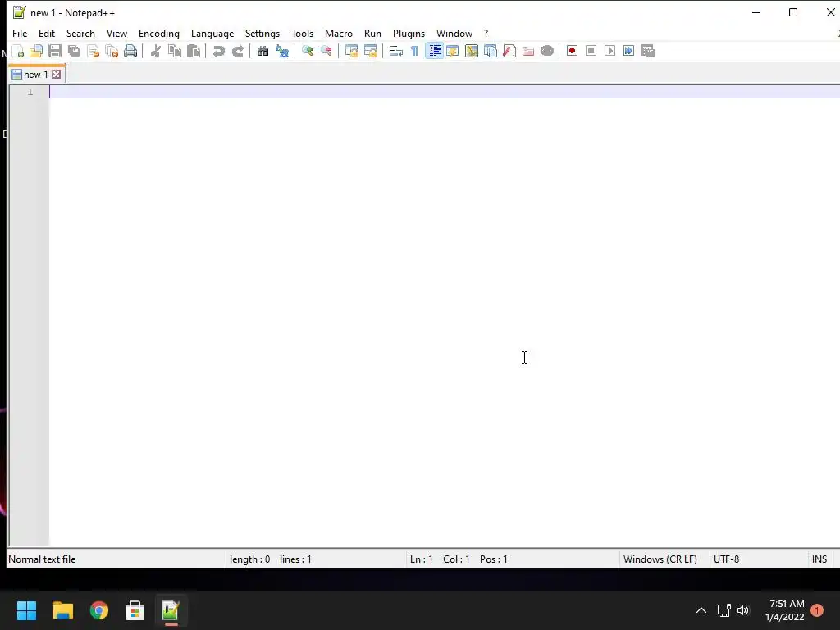Open the Document List panel icon

click(491, 51)
